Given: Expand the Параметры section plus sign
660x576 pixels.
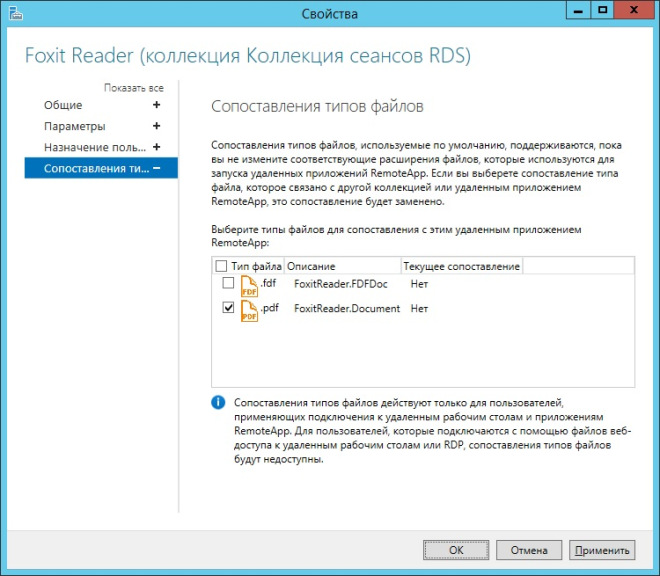Looking at the screenshot, I should [x=156, y=126].
